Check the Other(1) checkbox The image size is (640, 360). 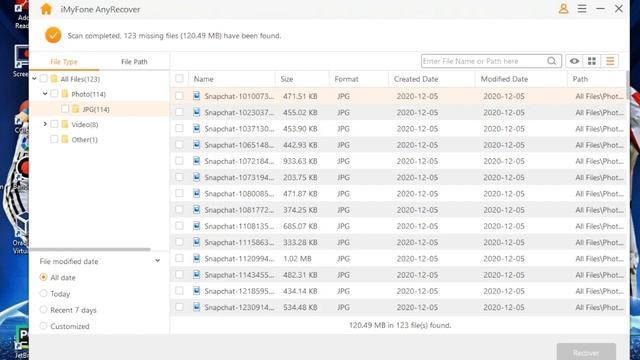(54, 139)
